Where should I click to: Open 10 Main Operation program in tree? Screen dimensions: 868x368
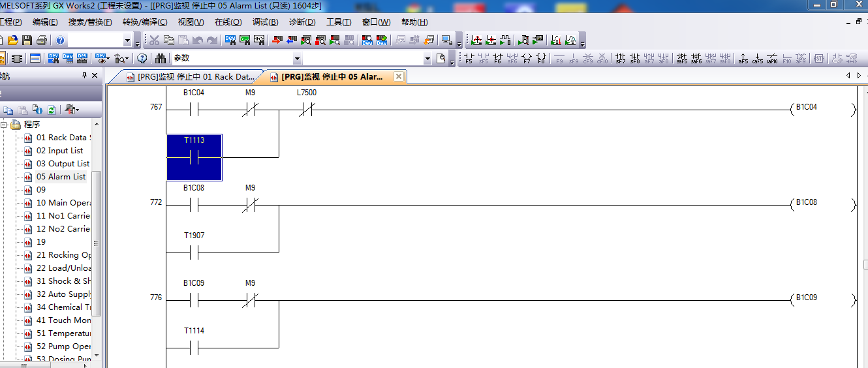pos(63,203)
